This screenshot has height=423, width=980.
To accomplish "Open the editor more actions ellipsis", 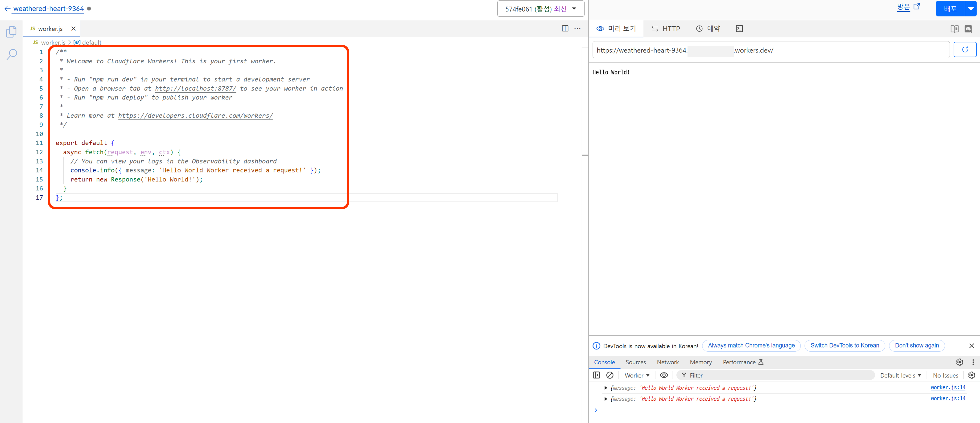I will 577,29.
